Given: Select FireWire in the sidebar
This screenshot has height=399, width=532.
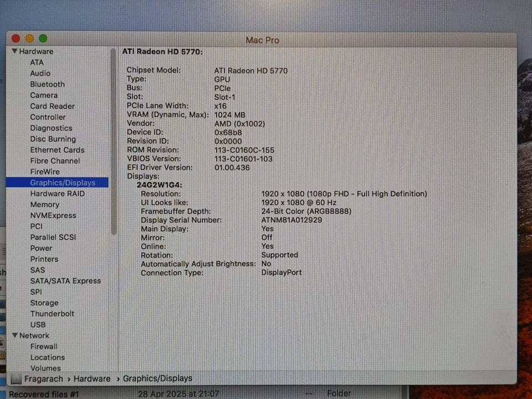Looking at the screenshot, I should [x=45, y=172].
